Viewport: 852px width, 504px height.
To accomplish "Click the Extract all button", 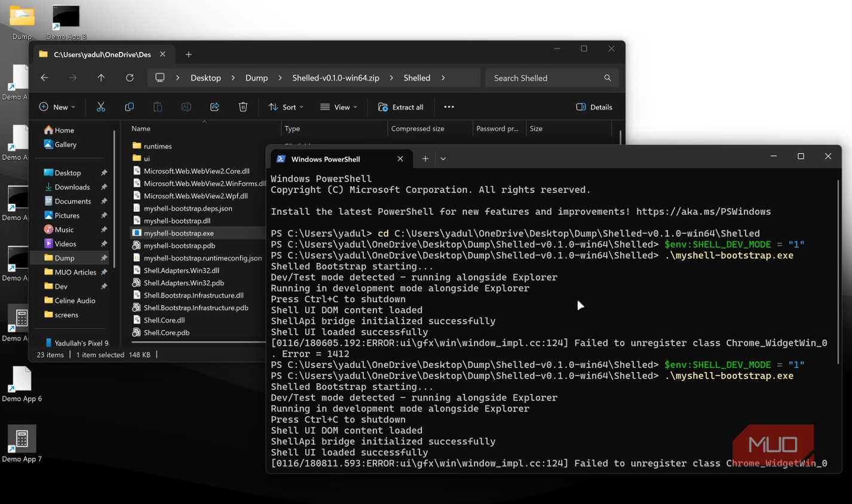I will pyautogui.click(x=400, y=107).
